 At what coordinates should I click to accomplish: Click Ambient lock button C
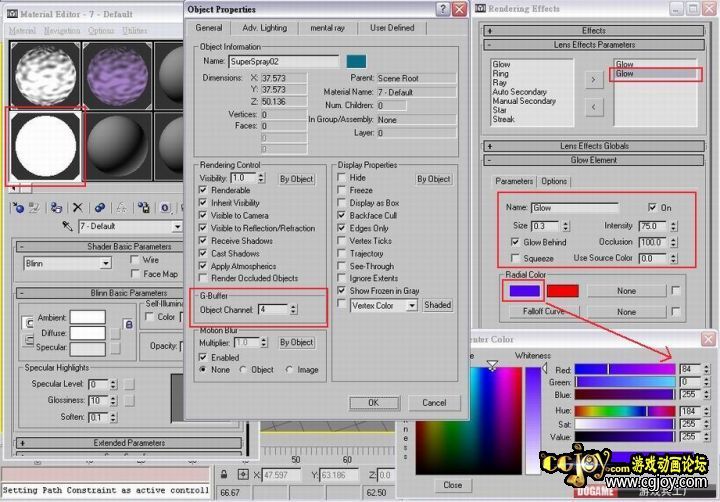click(28, 323)
